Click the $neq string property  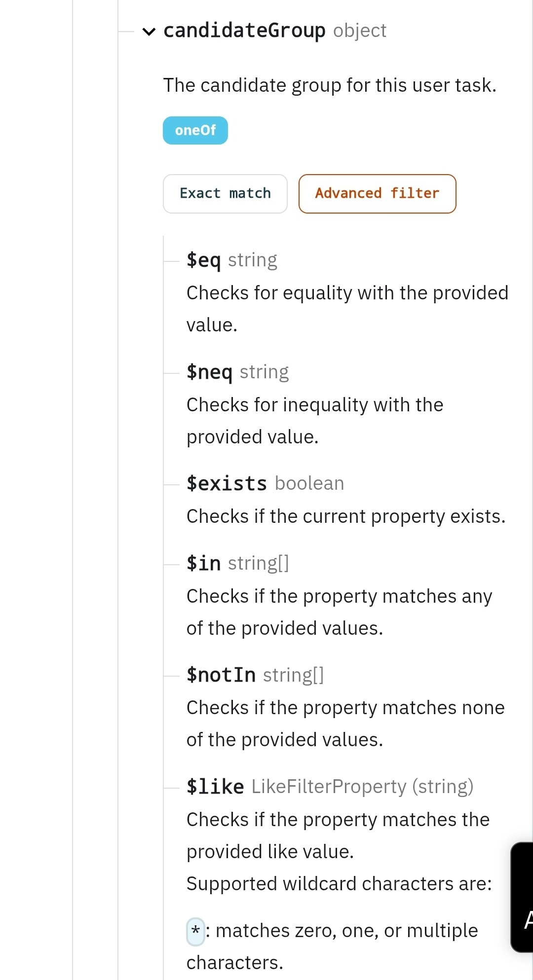237,372
